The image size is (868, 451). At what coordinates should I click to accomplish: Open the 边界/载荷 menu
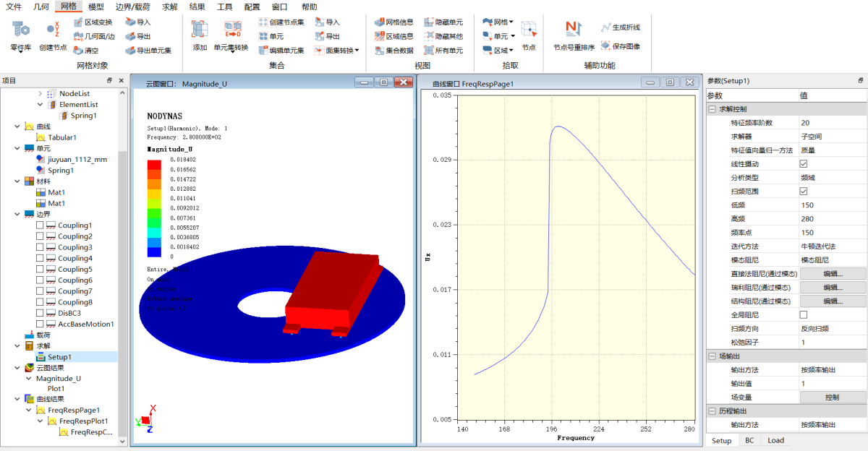tap(133, 7)
